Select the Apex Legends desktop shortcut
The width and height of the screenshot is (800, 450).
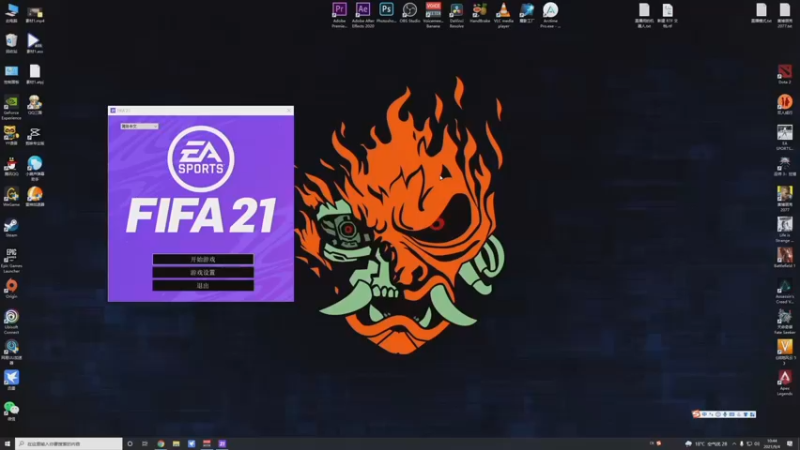click(x=785, y=383)
